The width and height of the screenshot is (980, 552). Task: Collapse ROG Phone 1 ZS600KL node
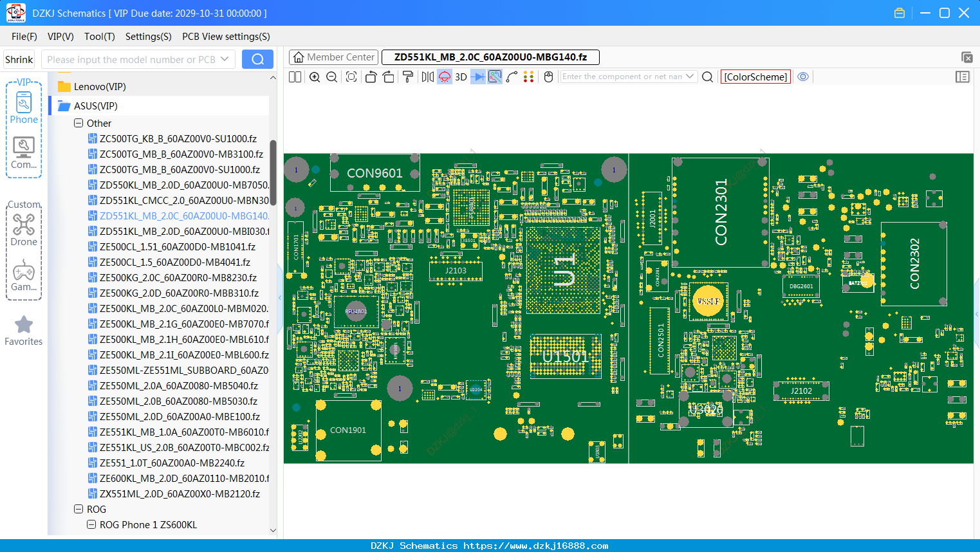pyautogui.click(x=91, y=524)
